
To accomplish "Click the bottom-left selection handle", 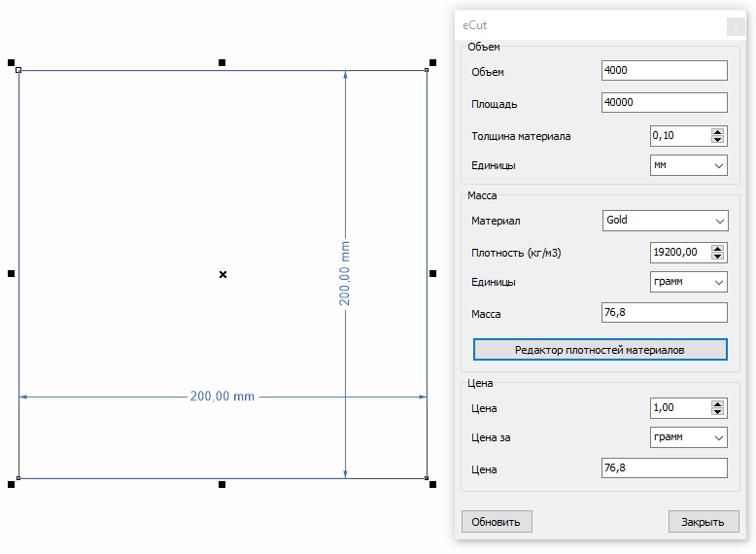I will click(x=11, y=484).
